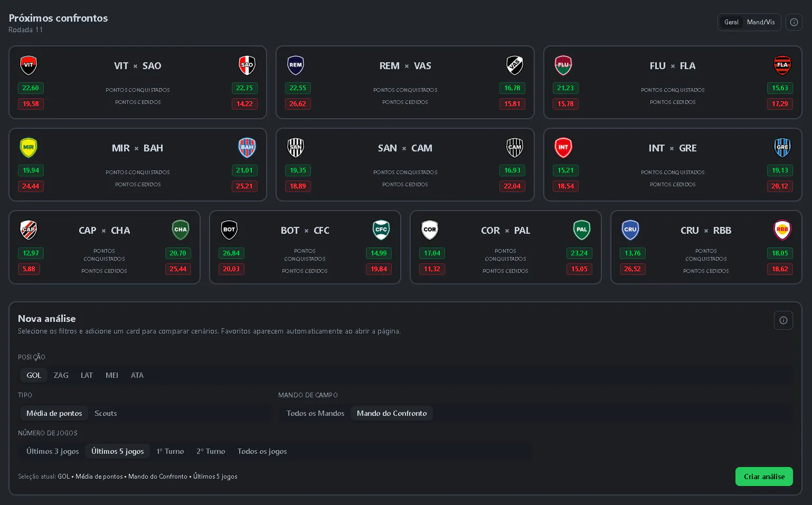This screenshot has height=505, width=812.
Task: Click the FLU team crest
Action: click(x=563, y=65)
